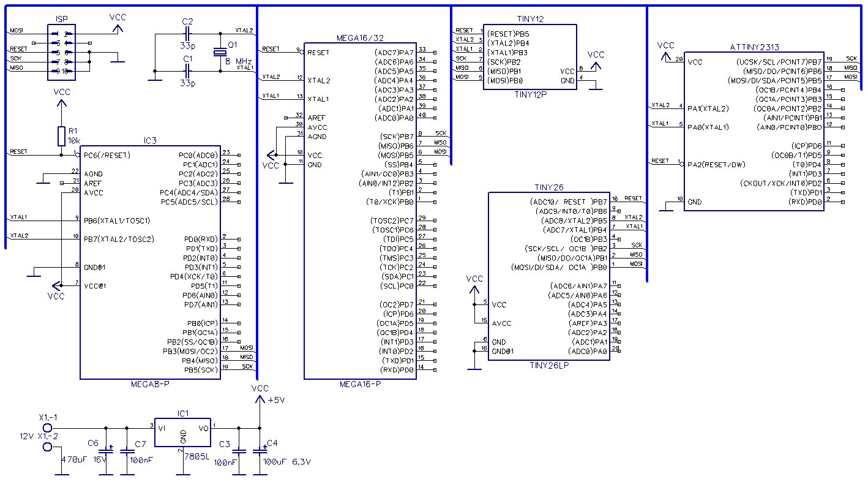The width and height of the screenshot is (868, 487).
Task: Click the (SS)PB4 pin label
Action: coord(398,164)
